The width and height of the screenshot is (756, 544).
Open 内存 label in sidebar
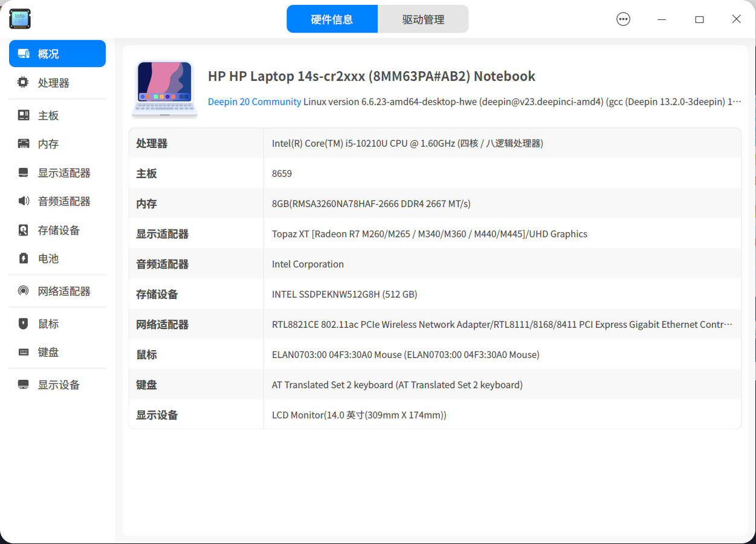coord(48,144)
